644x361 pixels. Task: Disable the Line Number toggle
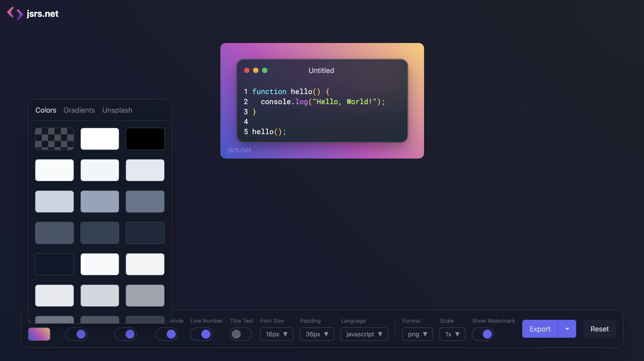tap(201, 334)
